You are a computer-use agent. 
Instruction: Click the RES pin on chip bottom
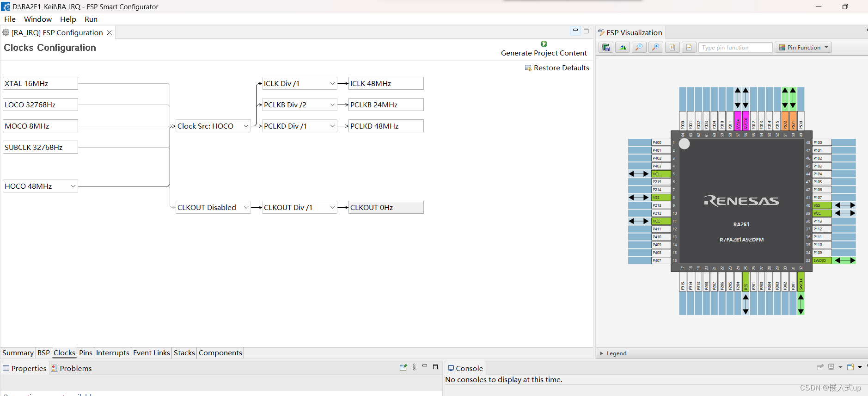pyautogui.click(x=746, y=282)
